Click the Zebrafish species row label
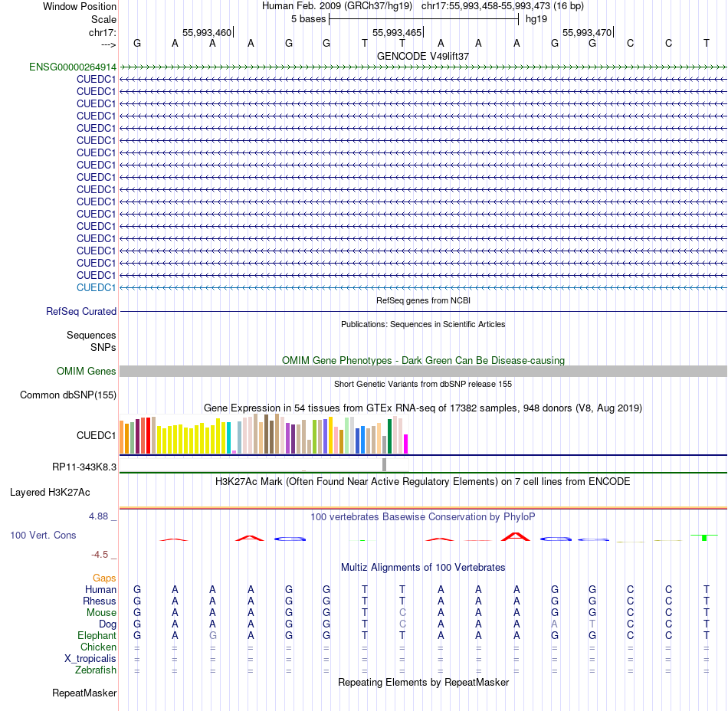The width and height of the screenshot is (728, 711). coord(96,670)
